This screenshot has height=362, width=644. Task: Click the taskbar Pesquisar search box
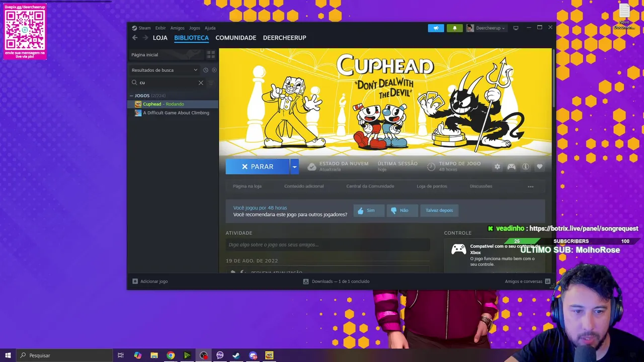(64, 355)
